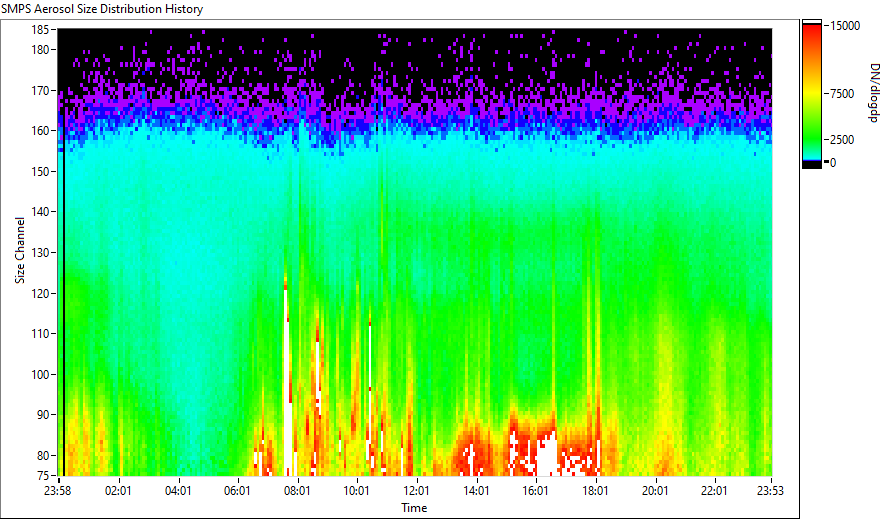The height and width of the screenshot is (519, 884).
Task: Click the 10:01 time axis label
Action: click(357, 491)
